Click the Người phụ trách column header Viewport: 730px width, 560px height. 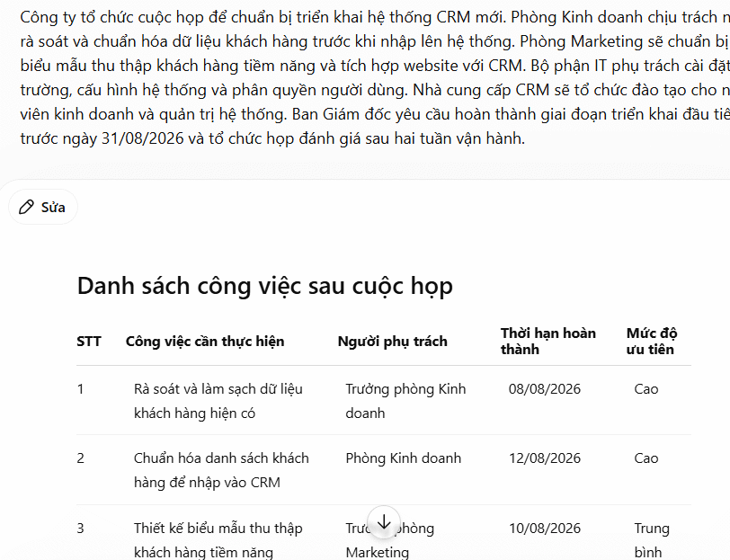point(393,342)
